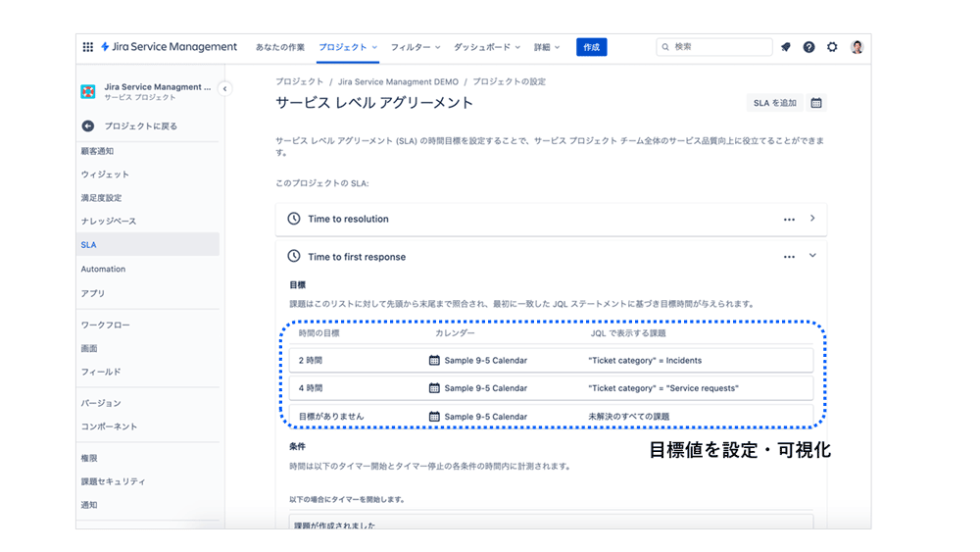The height and width of the screenshot is (552, 980).
Task: Open the プロジェクト dropdown menu
Action: tap(348, 47)
